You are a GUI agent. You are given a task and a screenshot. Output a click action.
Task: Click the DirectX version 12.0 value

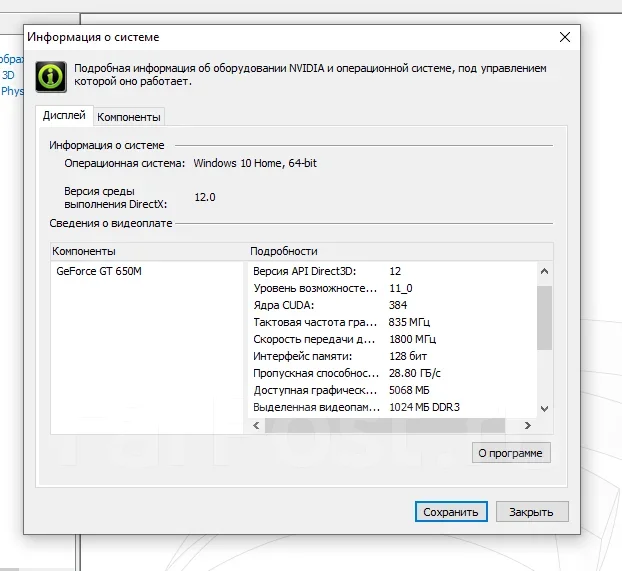pos(205,197)
